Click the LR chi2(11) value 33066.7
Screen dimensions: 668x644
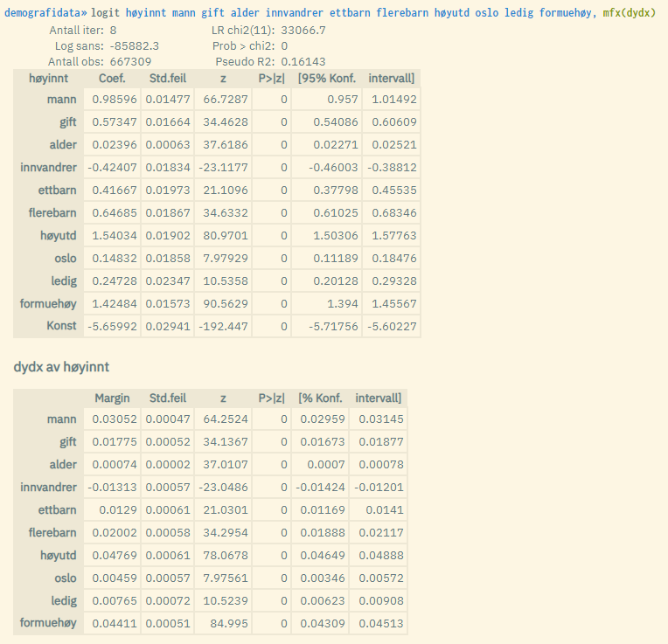point(304,30)
